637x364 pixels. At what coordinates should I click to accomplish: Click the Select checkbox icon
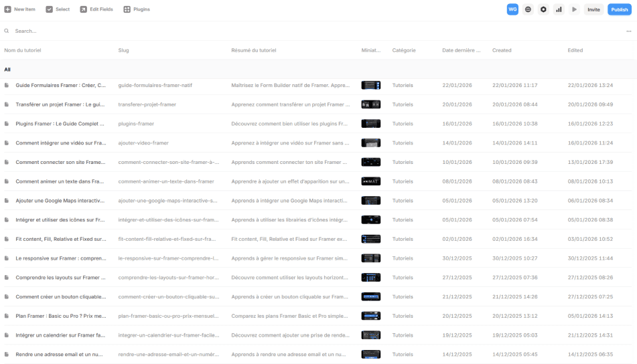click(49, 9)
